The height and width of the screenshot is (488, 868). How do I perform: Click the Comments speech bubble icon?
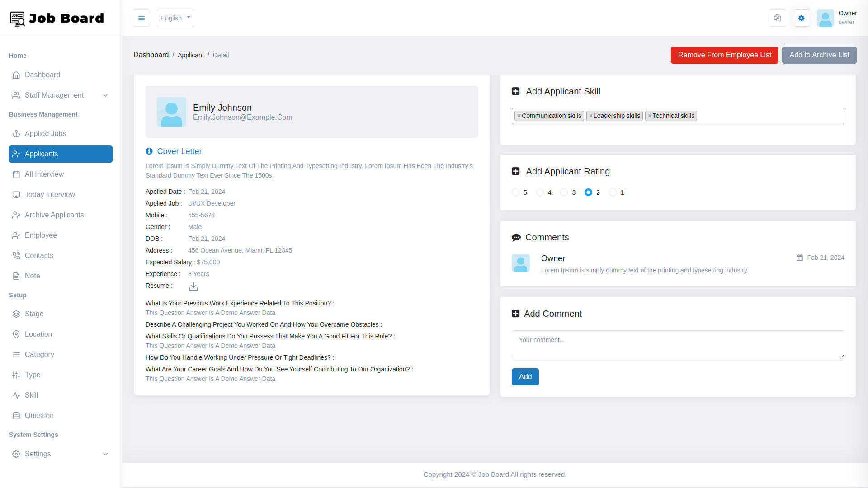click(516, 237)
